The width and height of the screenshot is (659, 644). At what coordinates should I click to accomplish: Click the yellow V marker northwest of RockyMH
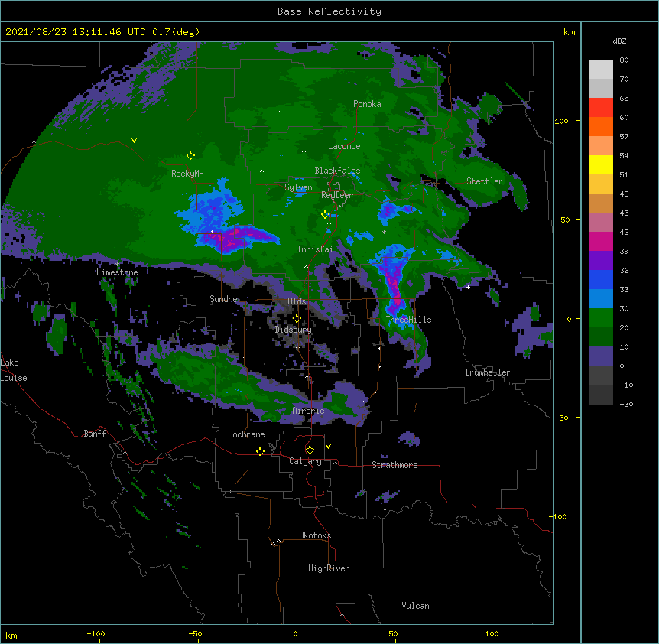pyautogui.click(x=134, y=141)
